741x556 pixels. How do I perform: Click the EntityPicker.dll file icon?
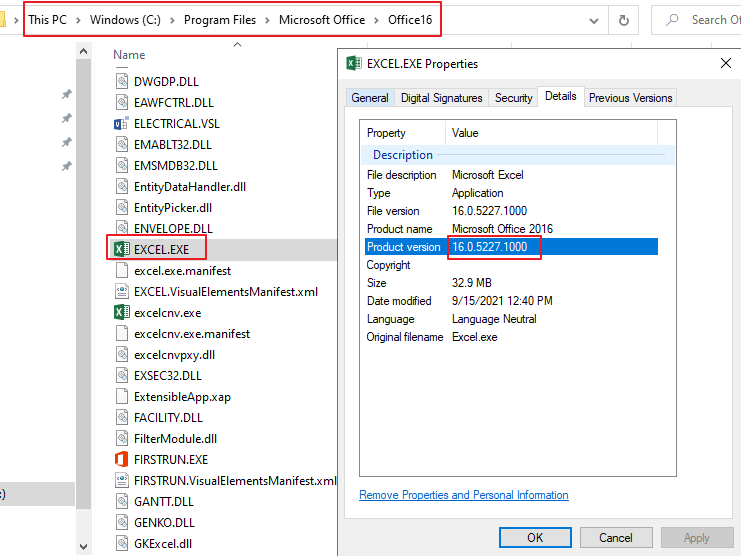point(122,207)
